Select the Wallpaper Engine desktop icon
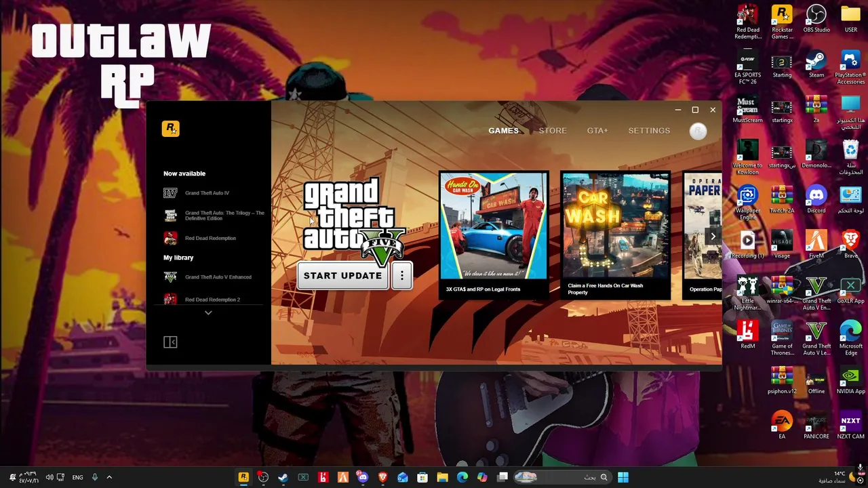The width and height of the screenshot is (868, 488). (x=748, y=203)
